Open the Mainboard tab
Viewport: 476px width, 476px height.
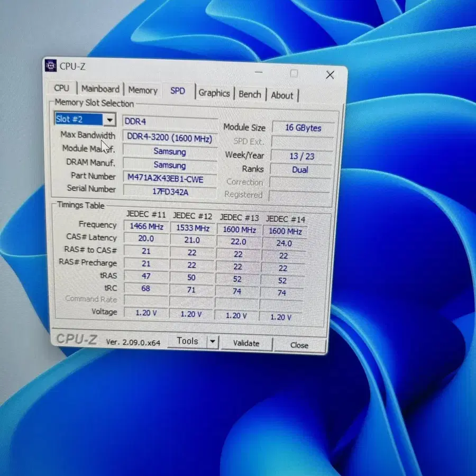click(x=100, y=89)
